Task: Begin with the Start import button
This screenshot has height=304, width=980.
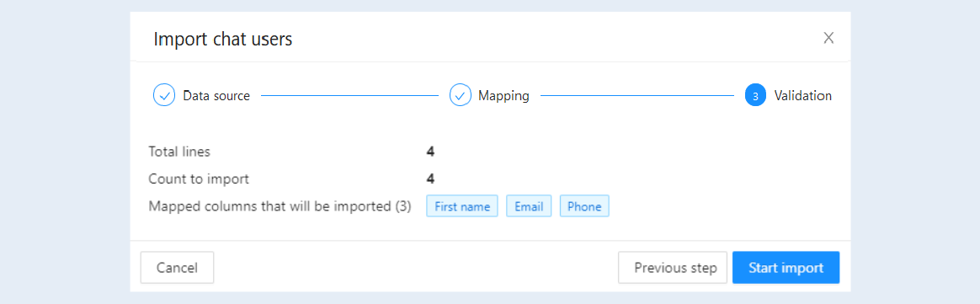Action: pos(786,268)
